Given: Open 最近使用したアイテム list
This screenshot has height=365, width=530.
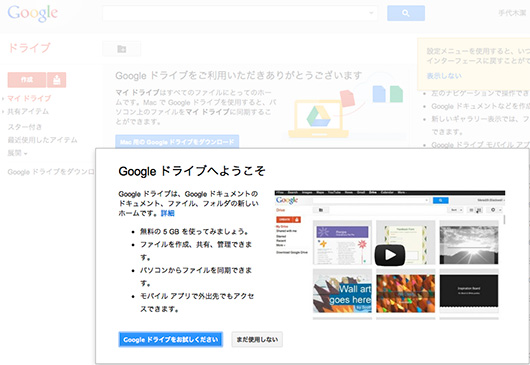Looking at the screenshot, I should [42, 140].
